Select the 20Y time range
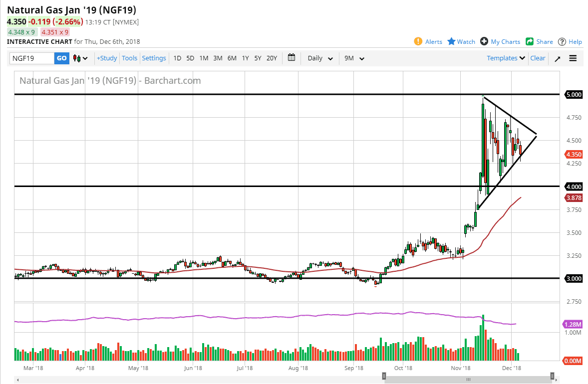588x384 pixels. point(272,58)
